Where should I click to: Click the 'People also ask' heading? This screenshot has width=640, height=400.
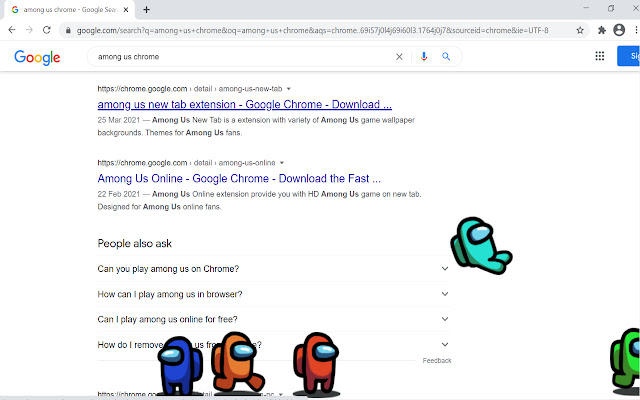135,244
